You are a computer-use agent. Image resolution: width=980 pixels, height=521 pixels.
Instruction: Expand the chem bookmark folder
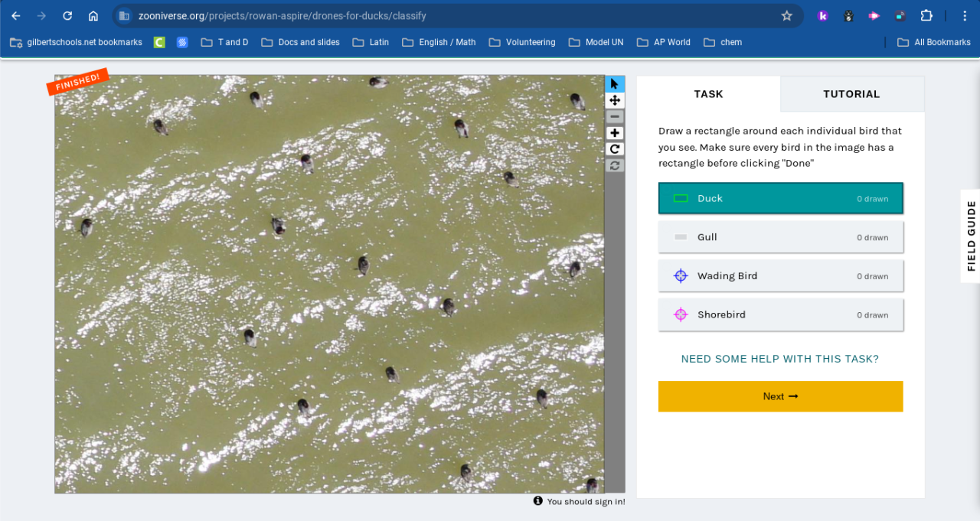point(723,42)
